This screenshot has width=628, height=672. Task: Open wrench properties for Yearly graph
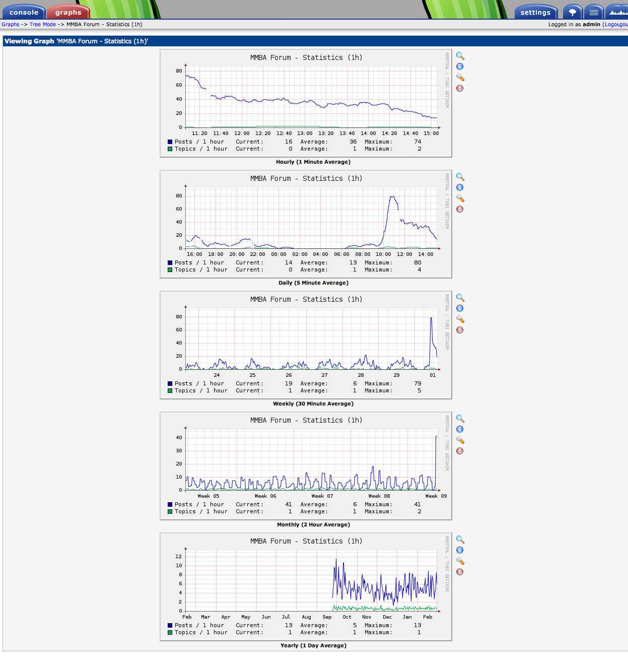click(460, 561)
